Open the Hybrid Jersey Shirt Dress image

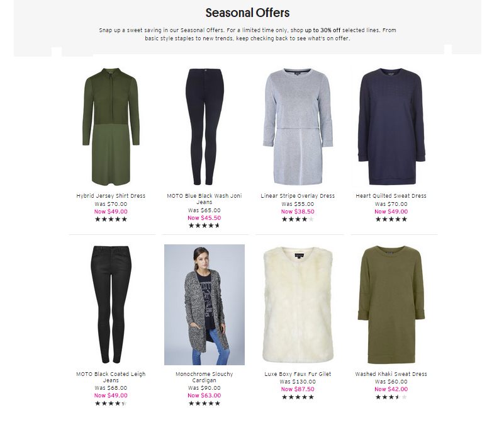point(111,127)
